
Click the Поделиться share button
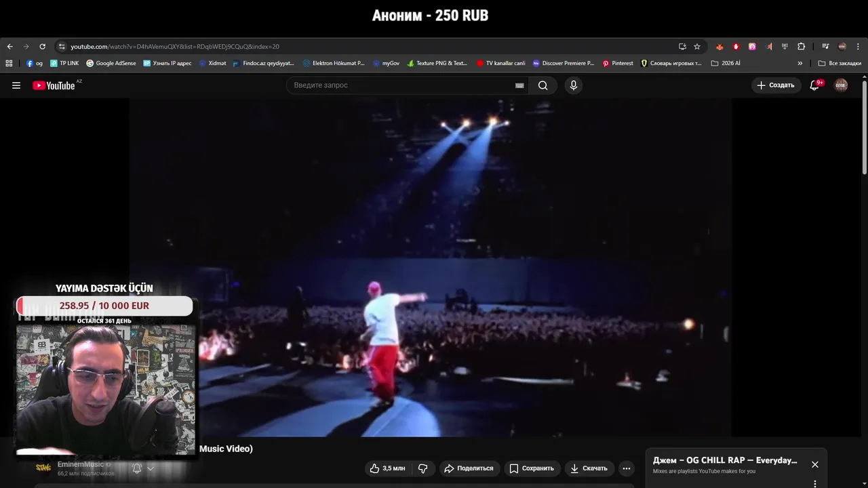[x=469, y=468]
